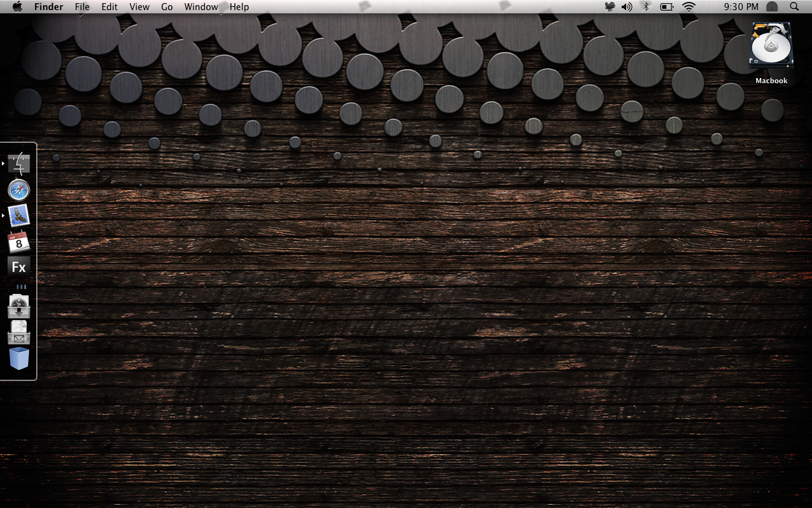This screenshot has width=812, height=508.
Task: Open the Help menu
Action: 239,6
